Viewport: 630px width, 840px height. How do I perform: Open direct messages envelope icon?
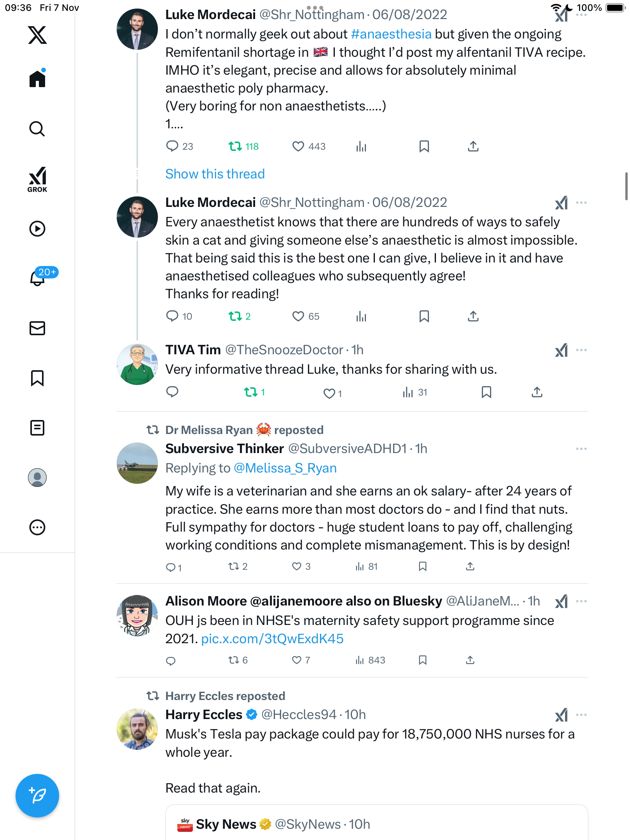point(37,328)
